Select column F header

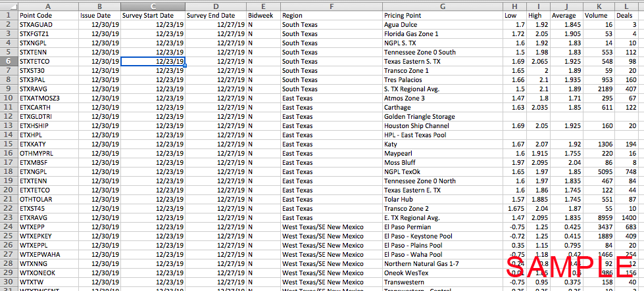[332, 7]
